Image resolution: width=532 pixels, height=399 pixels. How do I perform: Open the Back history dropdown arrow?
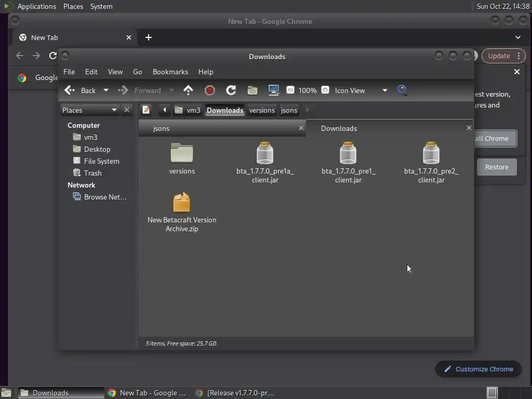pyautogui.click(x=106, y=90)
